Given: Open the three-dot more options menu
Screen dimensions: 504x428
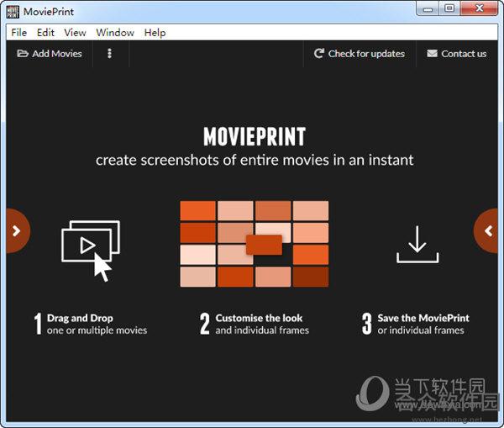Looking at the screenshot, I should (x=109, y=54).
